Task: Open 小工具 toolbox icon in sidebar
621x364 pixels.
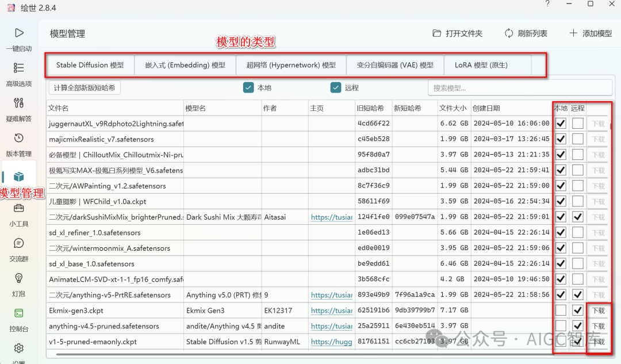Action: click(18, 208)
